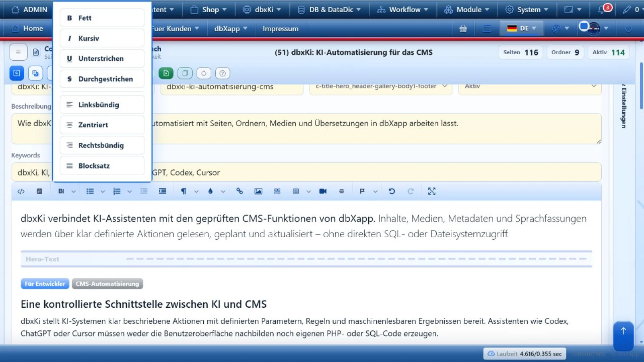Choose Blocksatz justified alignment
Screen dimensions: 644x362
102,166
